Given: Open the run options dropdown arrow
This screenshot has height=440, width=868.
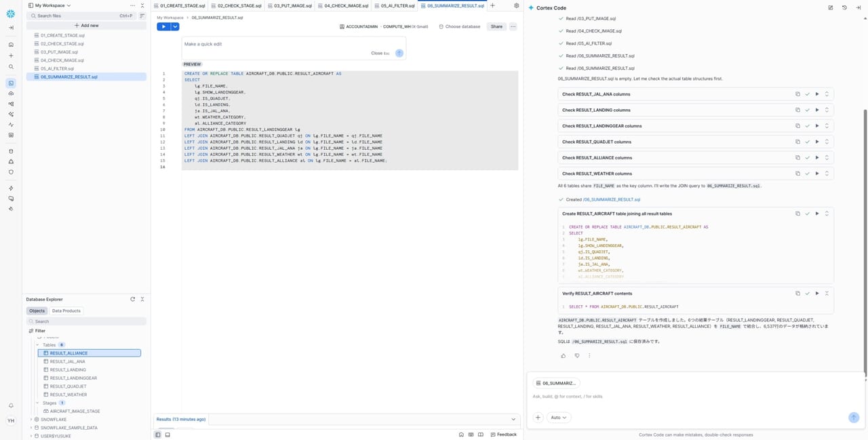Looking at the screenshot, I should tap(175, 26).
